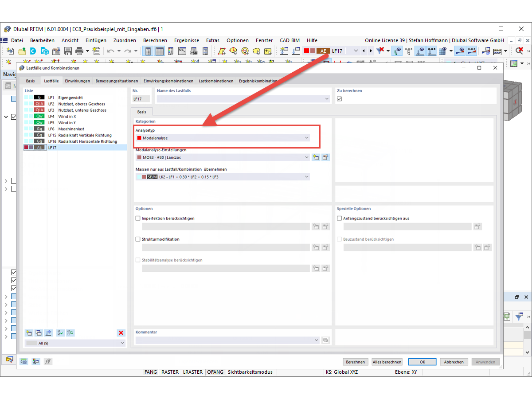Enable the Strukturmodifikation checkbox
The height and width of the screenshot is (399, 532).
pyautogui.click(x=137, y=239)
